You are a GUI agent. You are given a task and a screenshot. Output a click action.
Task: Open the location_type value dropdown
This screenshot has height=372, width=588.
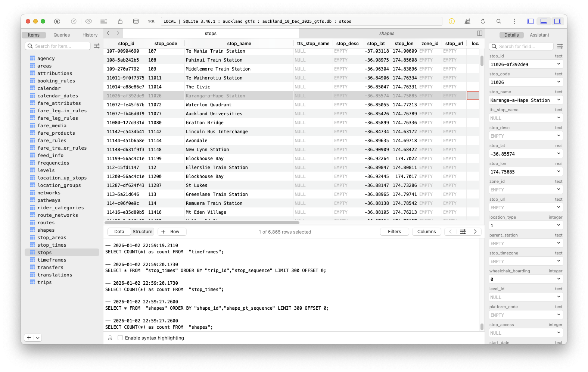click(559, 225)
